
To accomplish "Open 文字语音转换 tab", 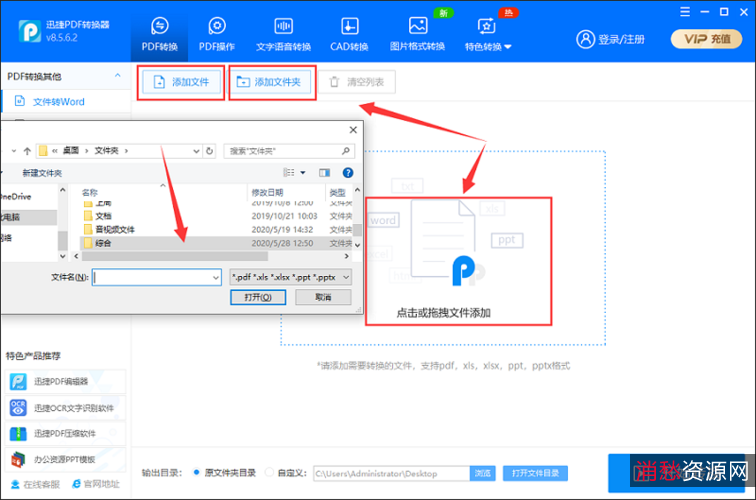I will point(284,34).
